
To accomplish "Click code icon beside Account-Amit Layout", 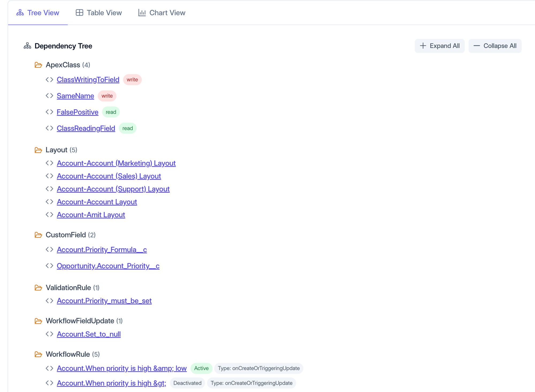I will (x=49, y=215).
